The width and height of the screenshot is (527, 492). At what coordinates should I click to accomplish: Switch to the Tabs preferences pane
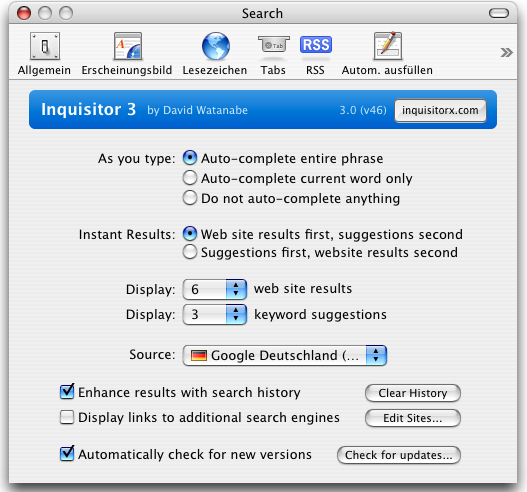click(273, 54)
